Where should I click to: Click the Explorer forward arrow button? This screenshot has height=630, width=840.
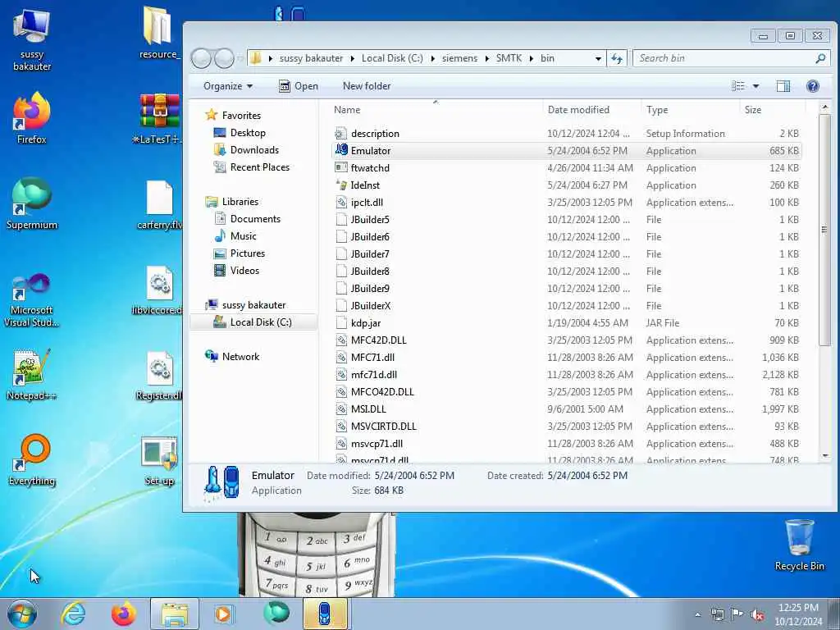point(224,58)
